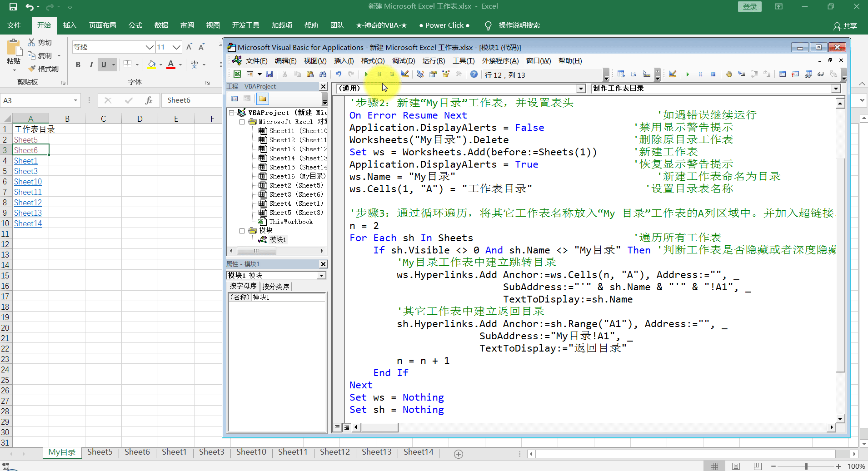Screen dimensions: 868x471
Task: Apply the red font color A
Action: (171, 64)
